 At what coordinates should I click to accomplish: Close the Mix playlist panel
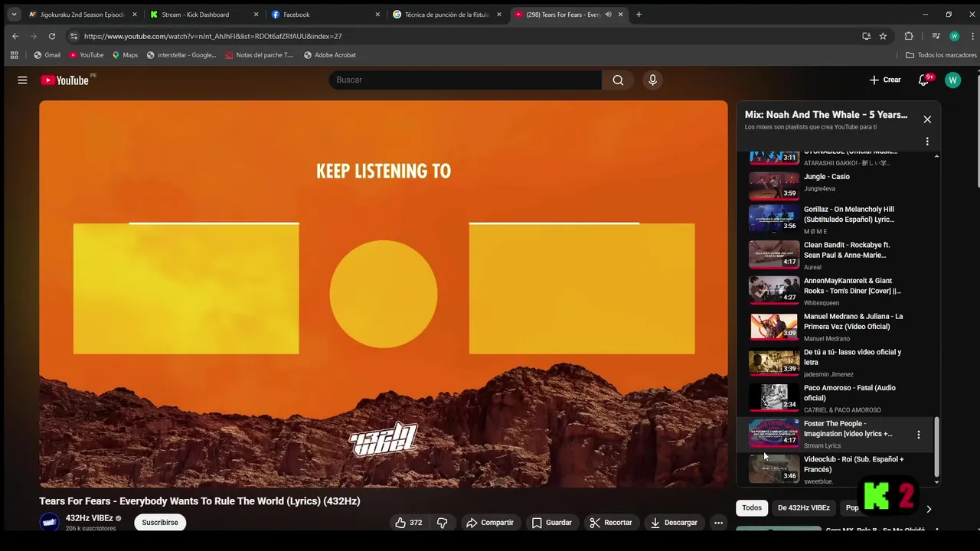pos(927,119)
